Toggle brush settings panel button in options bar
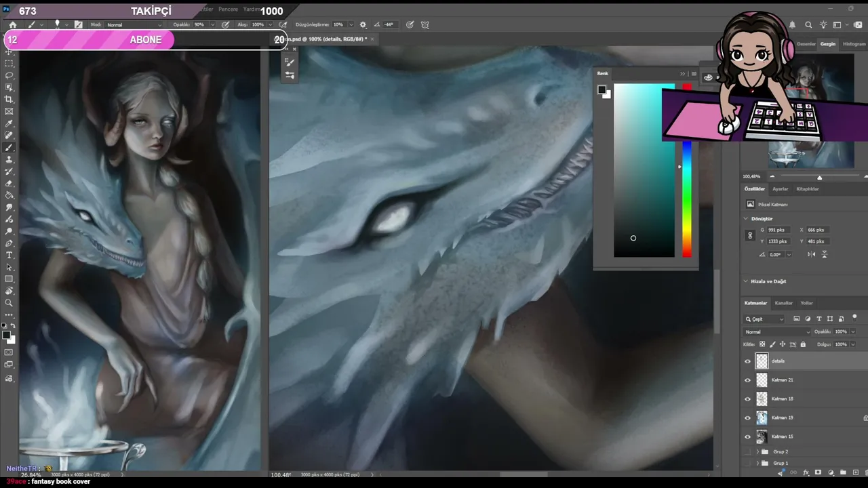This screenshot has width=868, height=488. point(79,25)
